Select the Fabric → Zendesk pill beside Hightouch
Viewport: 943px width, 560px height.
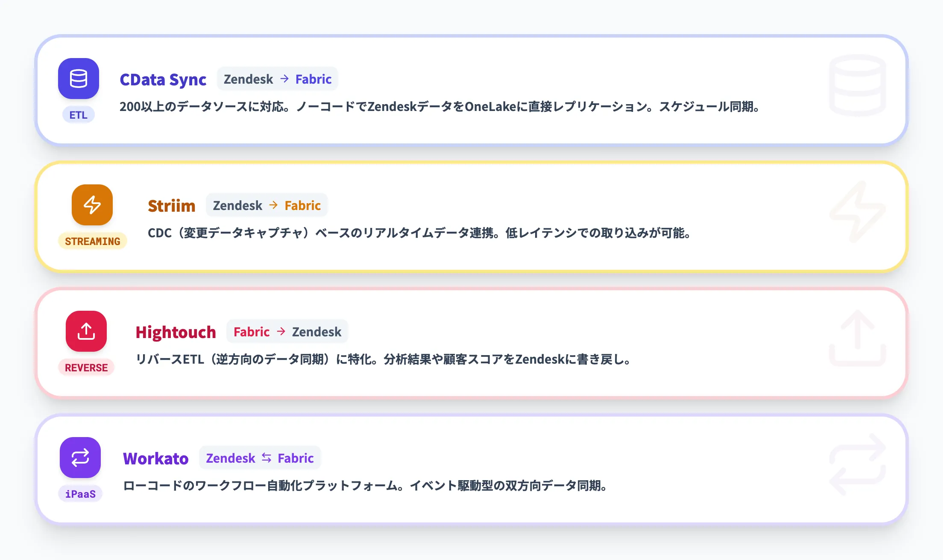click(287, 331)
